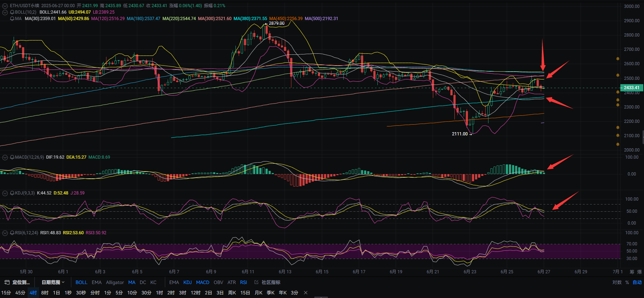Select the 周K weekly timeframe

tap(232, 293)
